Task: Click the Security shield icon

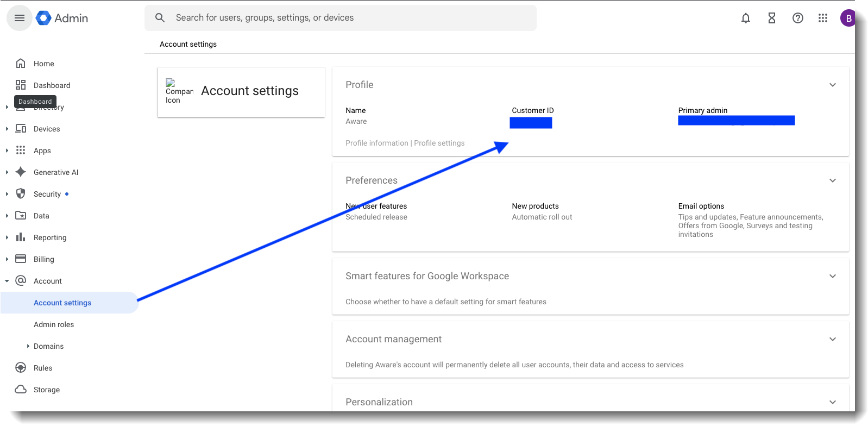Action: pos(21,194)
